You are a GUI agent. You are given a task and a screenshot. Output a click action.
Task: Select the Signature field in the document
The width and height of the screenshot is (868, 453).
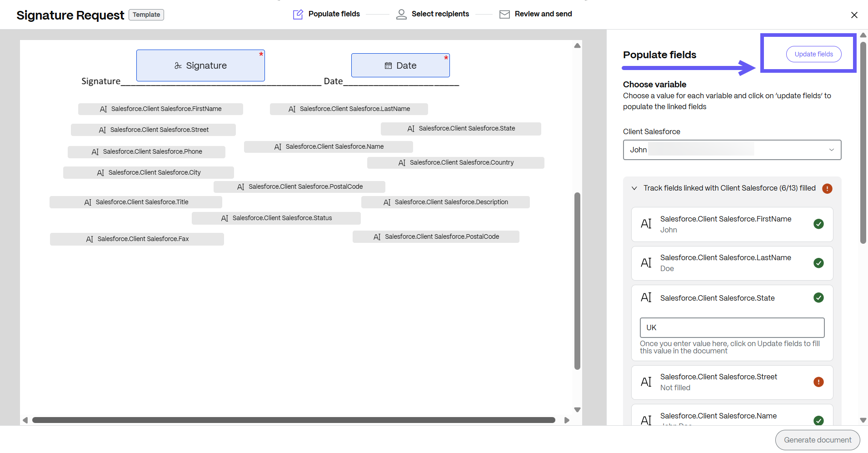[200, 65]
